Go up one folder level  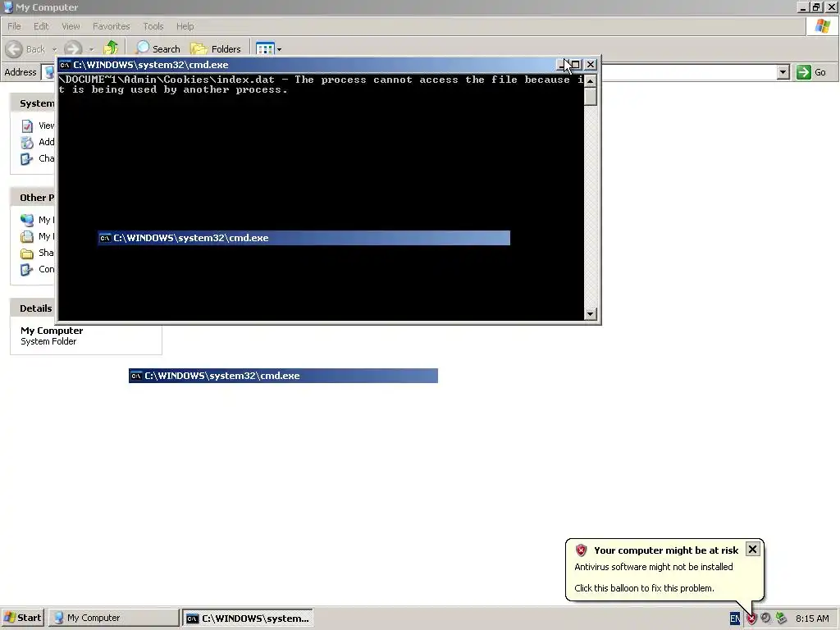click(111, 48)
